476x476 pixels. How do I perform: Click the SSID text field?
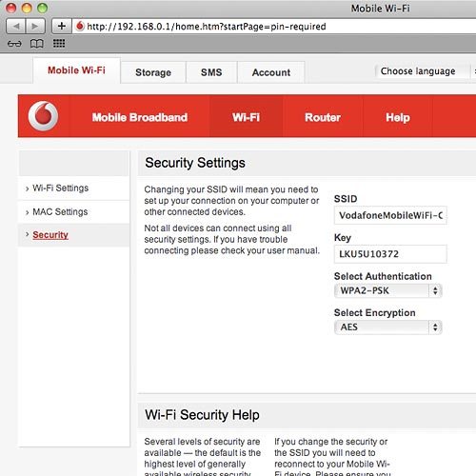pyautogui.click(x=390, y=215)
